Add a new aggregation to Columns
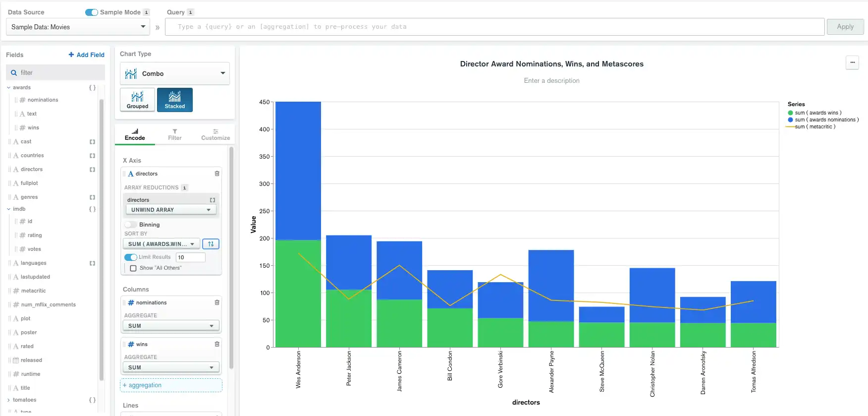This screenshot has height=416, width=868. point(171,385)
